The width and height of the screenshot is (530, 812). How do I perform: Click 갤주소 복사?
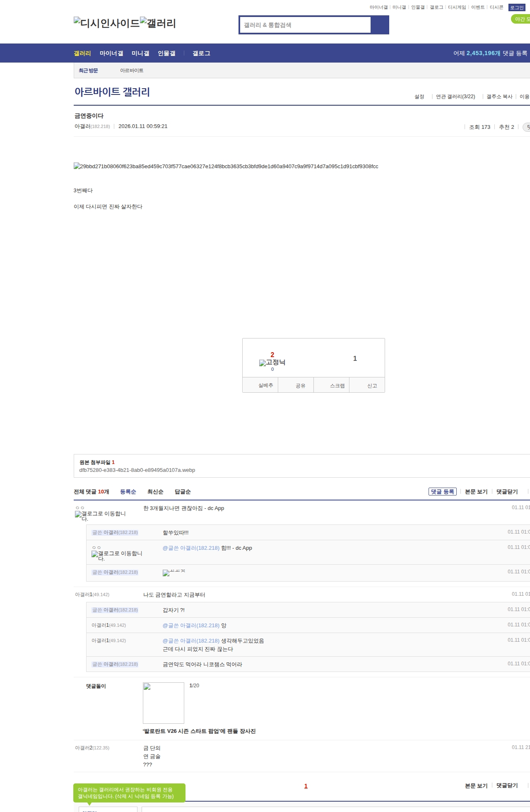(499, 97)
